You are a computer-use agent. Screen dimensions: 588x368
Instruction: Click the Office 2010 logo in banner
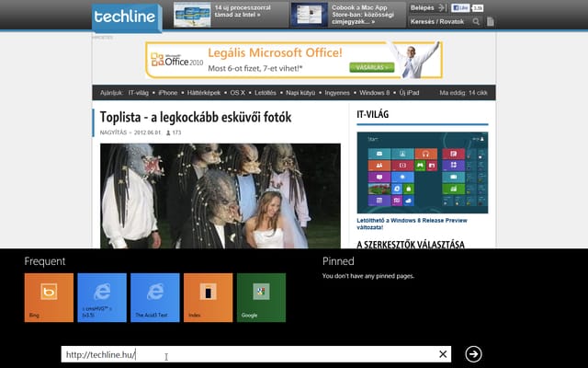176,61
